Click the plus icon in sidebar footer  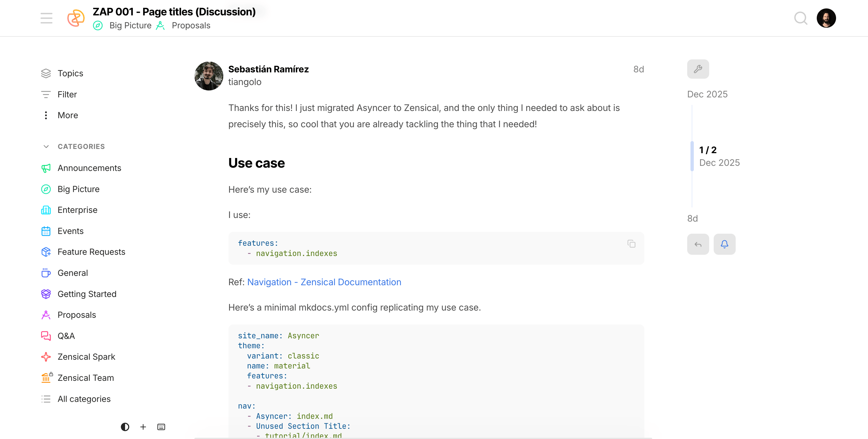tap(143, 427)
